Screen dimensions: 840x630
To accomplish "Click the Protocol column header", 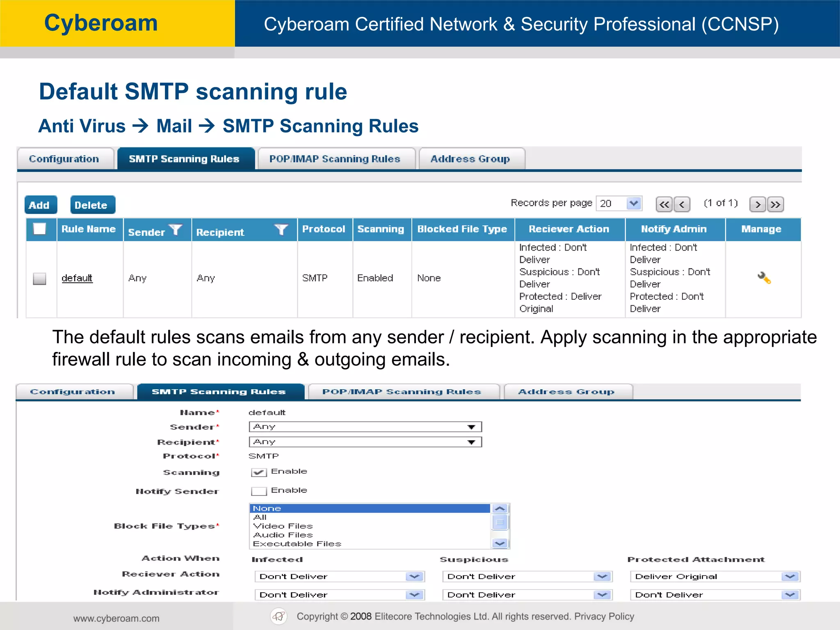I will 324,229.
